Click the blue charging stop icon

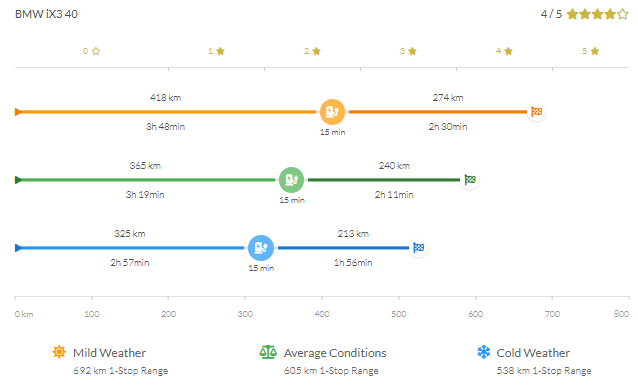pos(261,248)
